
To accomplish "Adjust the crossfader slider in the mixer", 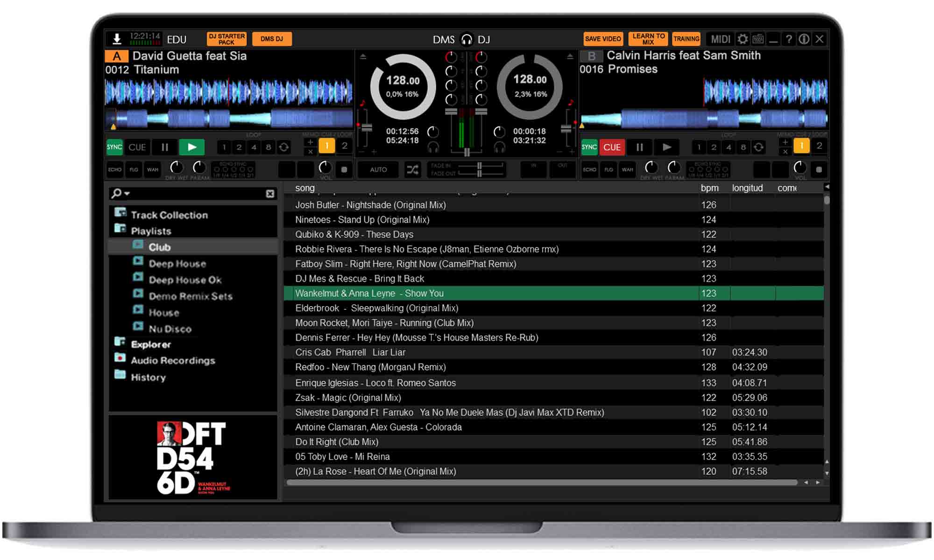I will pyautogui.click(x=467, y=152).
